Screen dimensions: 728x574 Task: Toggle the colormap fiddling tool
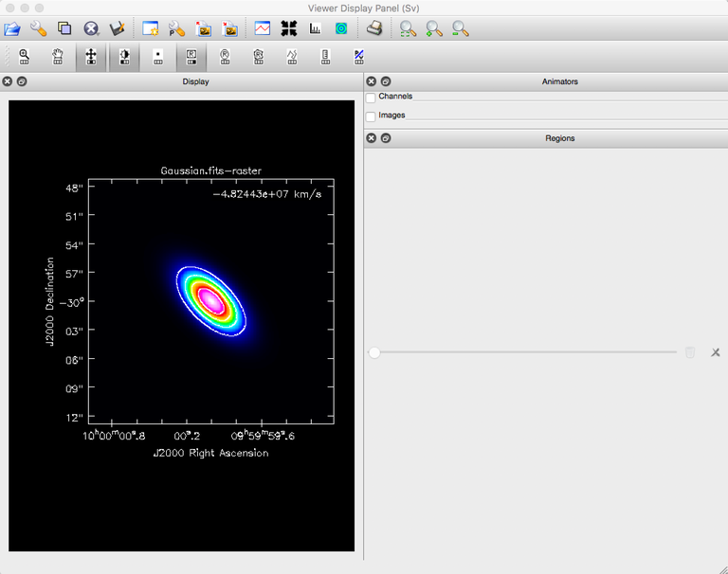click(124, 57)
